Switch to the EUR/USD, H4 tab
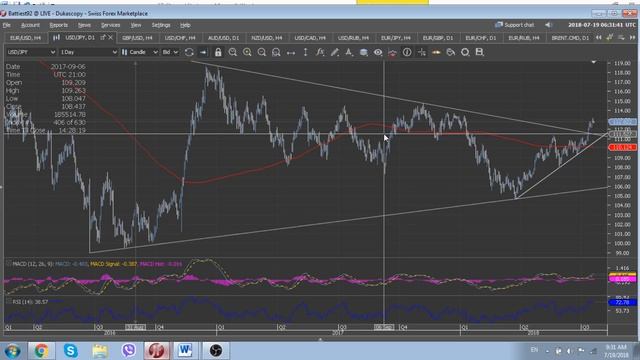The image size is (640, 360). coord(25,38)
